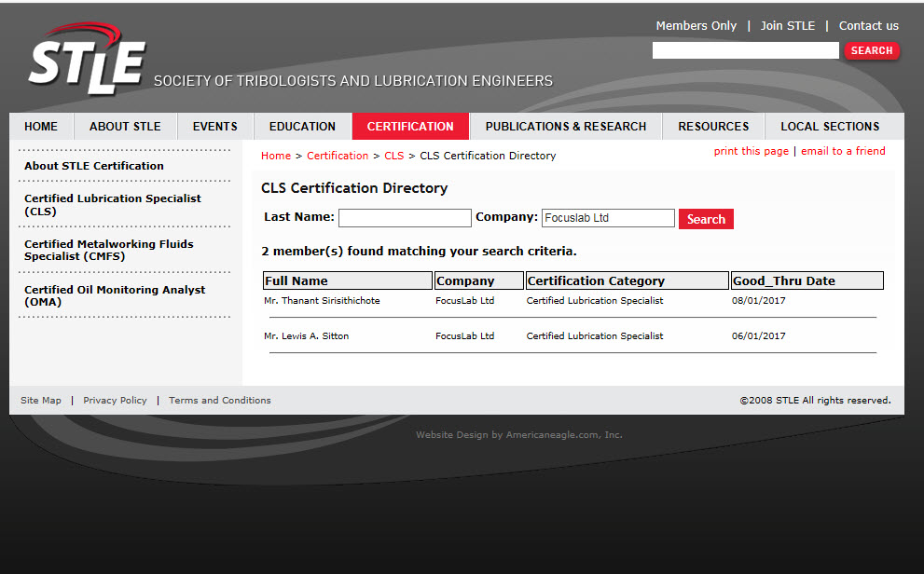Click the Company column header

pyautogui.click(x=479, y=280)
